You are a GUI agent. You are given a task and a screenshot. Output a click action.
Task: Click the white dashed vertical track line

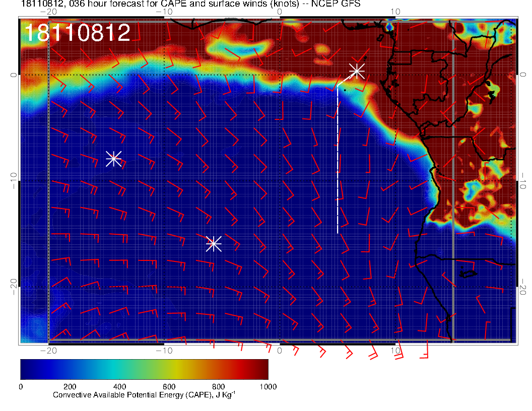pyautogui.click(x=338, y=161)
